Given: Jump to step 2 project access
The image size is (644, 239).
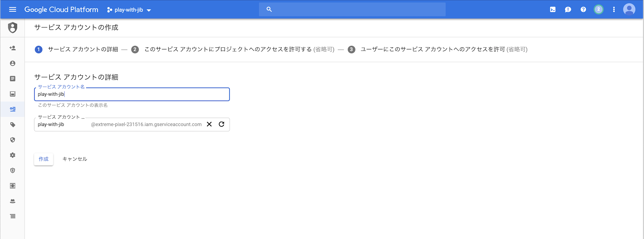Looking at the screenshot, I should (233, 49).
